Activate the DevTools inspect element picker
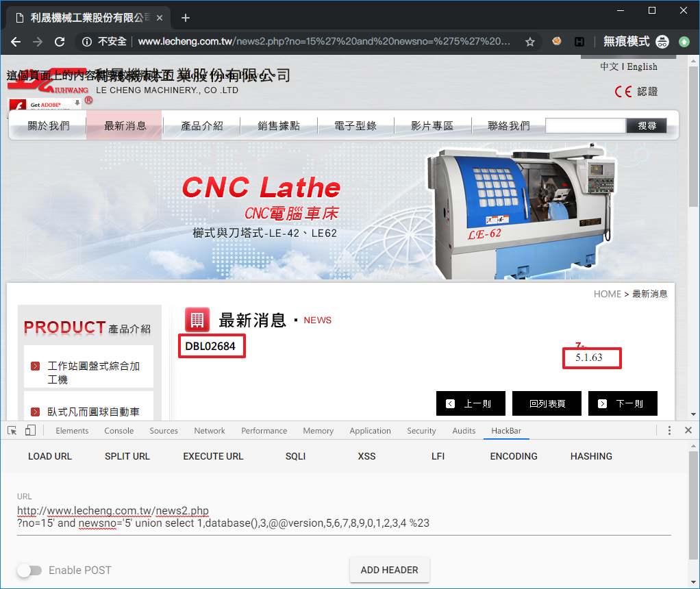Image resolution: width=700 pixels, height=589 pixels. point(12,431)
